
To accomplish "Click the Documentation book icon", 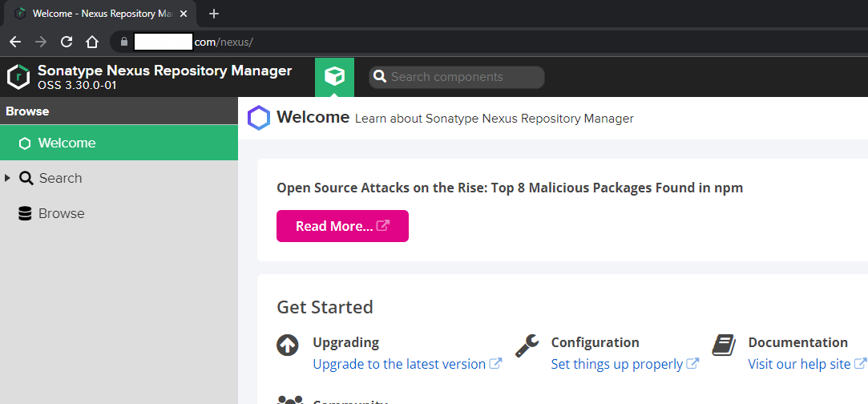I will click(724, 345).
